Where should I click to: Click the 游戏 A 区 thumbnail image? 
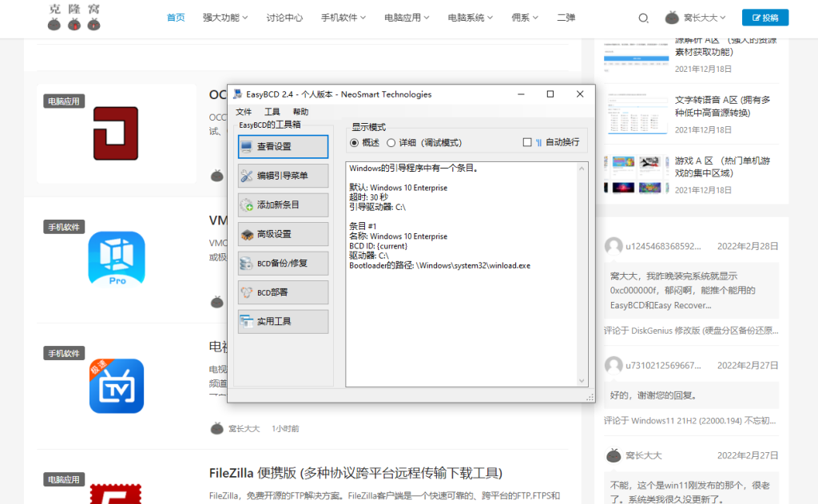pos(636,174)
